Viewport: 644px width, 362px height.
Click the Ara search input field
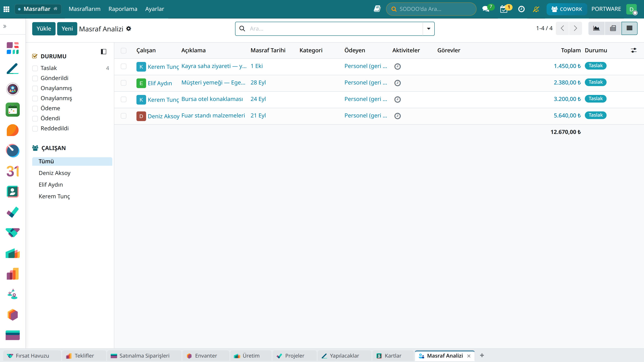334,29
